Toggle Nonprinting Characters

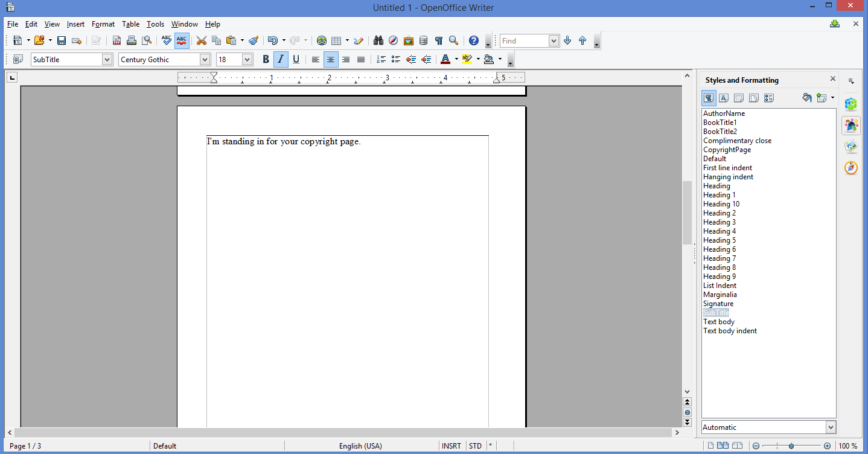coord(439,40)
